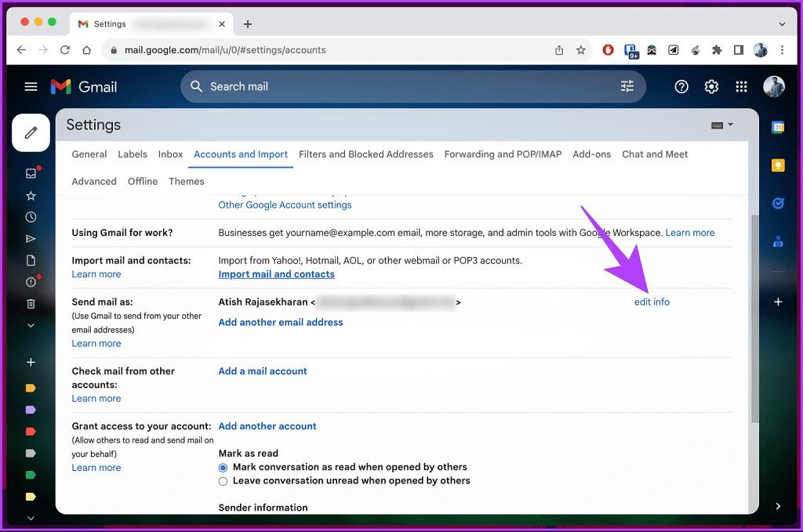The width and height of the screenshot is (803, 532).
Task: Create a new label plus icon
Action: [x=31, y=362]
